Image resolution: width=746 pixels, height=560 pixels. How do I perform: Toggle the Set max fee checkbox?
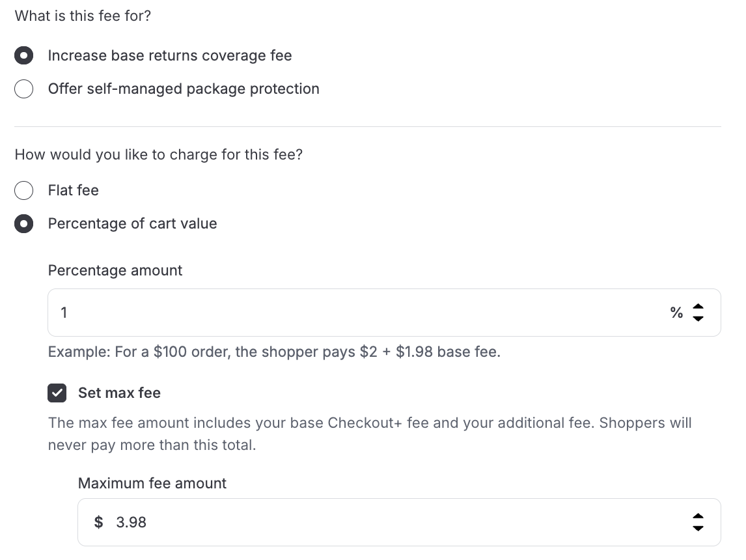[57, 393]
